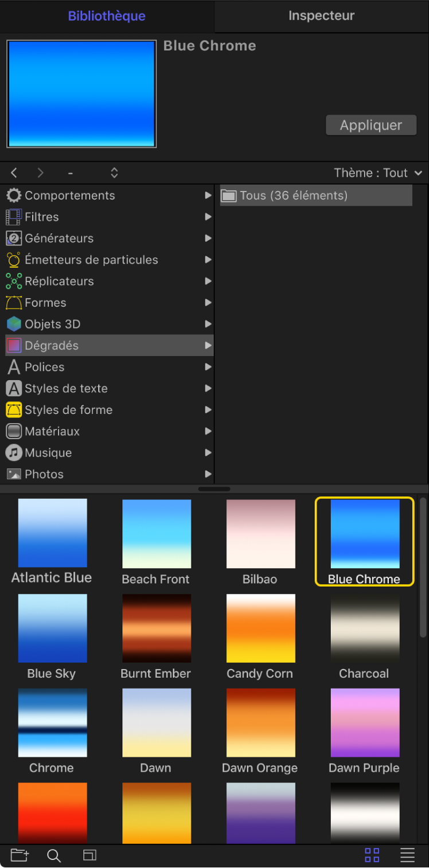The image size is (429, 868).
Task: Expand the Polices category arrow
Action: [208, 367]
